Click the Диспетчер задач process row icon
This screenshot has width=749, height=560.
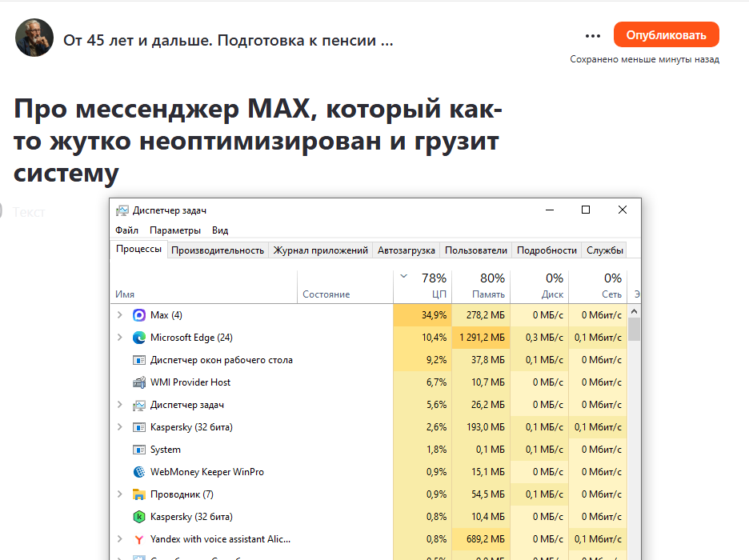tap(139, 405)
